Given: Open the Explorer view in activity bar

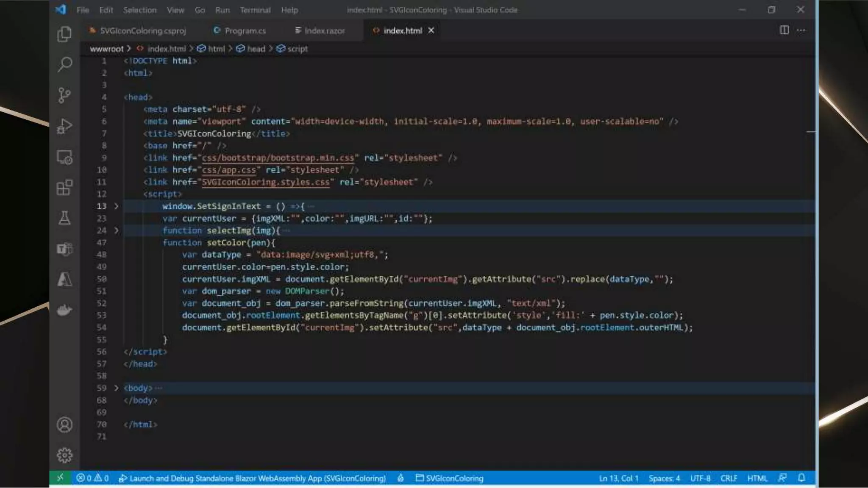Looking at the screenshot, I should (64, 34).
